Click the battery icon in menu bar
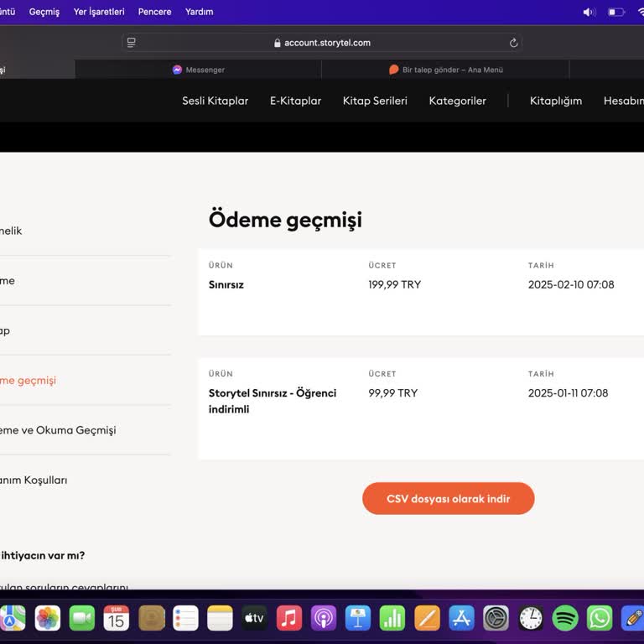Viewport: 644px width, 644px height. tap(616, 13)
